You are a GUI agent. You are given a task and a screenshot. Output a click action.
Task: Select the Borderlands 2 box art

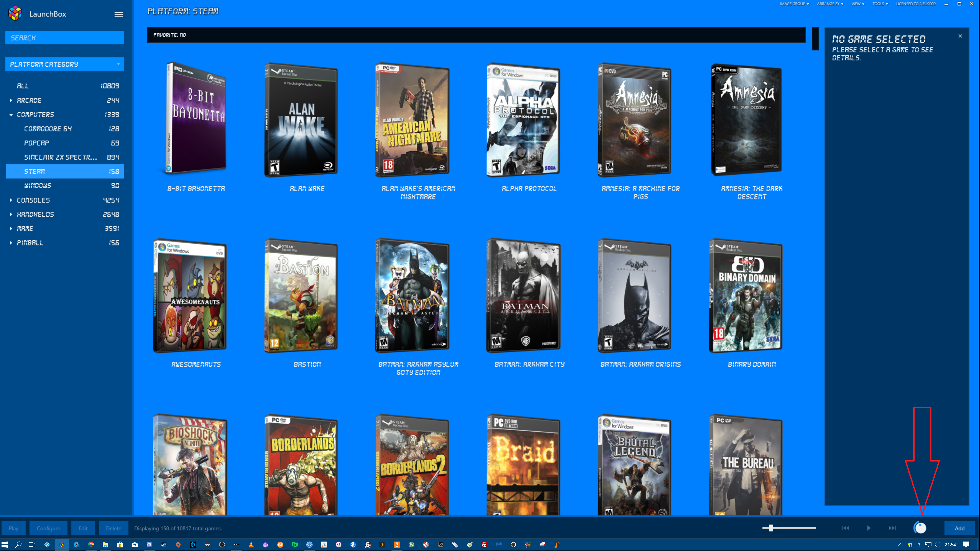pyautogui.click(x=412, y=465)
